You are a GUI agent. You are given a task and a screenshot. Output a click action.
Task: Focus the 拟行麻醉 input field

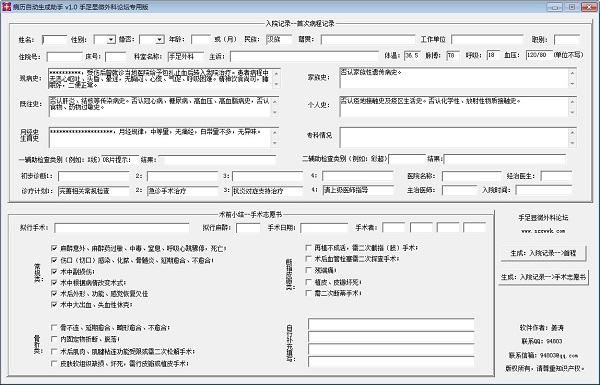[248, 228]
